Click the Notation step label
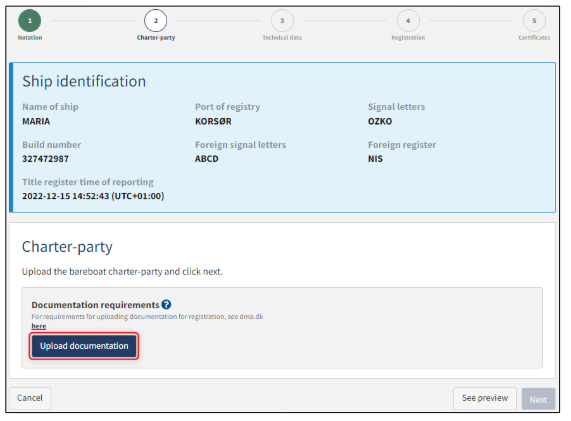The image size is (571, 421). tap(30, 38)
